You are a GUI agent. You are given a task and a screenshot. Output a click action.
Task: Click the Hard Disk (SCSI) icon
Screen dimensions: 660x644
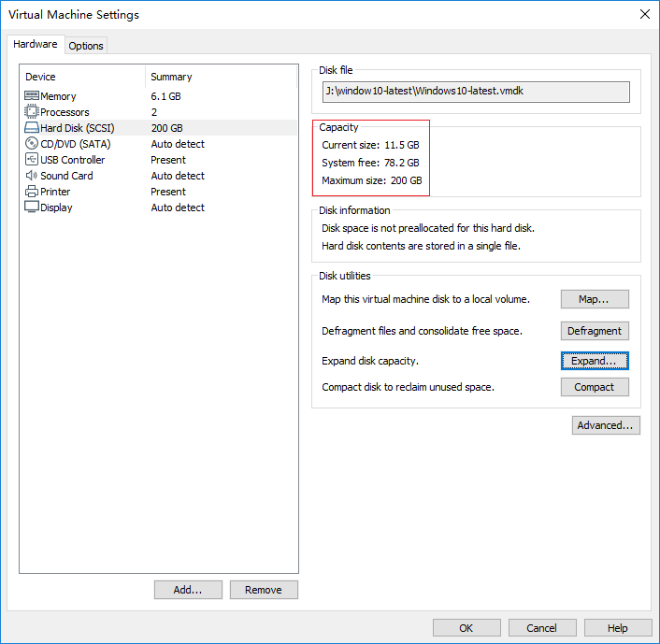tap(32, 128)
